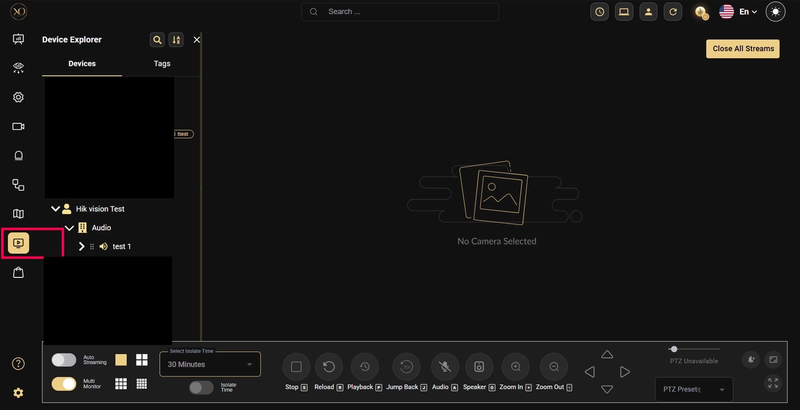This screenshot has height=410, width=800.
Task: Toggle the Audio microphone button
Action: click(x=445, y=367)
